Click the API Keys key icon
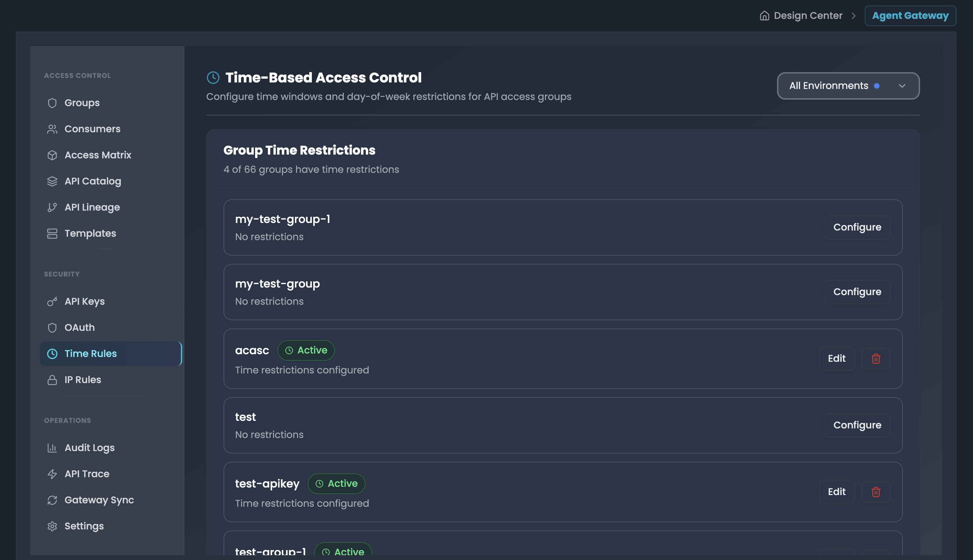Viewport: 973px width, 560px height. click(52, 302)
